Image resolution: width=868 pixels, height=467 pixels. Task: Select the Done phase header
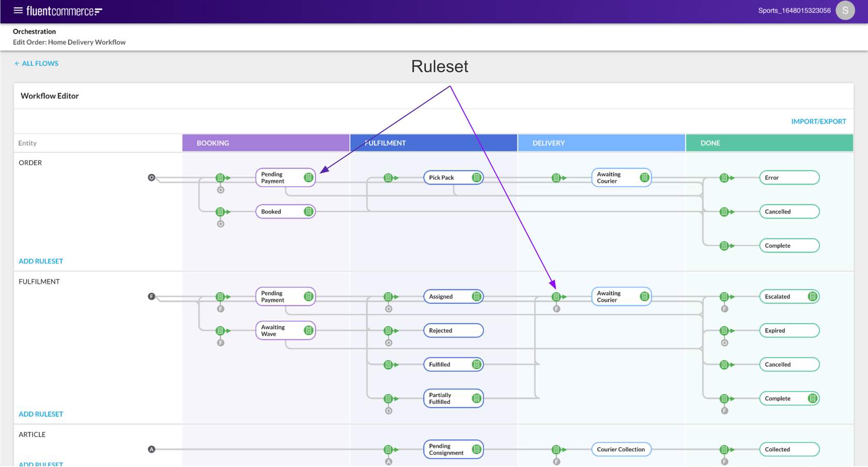769,143
